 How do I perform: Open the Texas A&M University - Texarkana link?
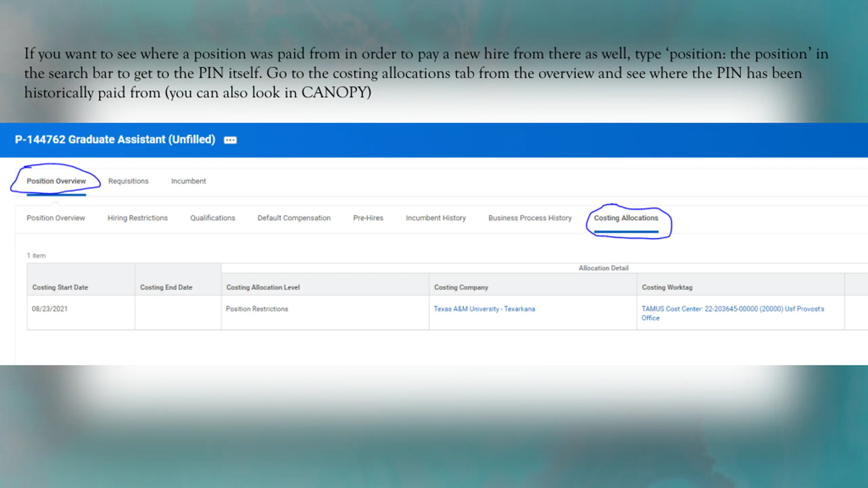pyautogui.click(x=484, y=309)
